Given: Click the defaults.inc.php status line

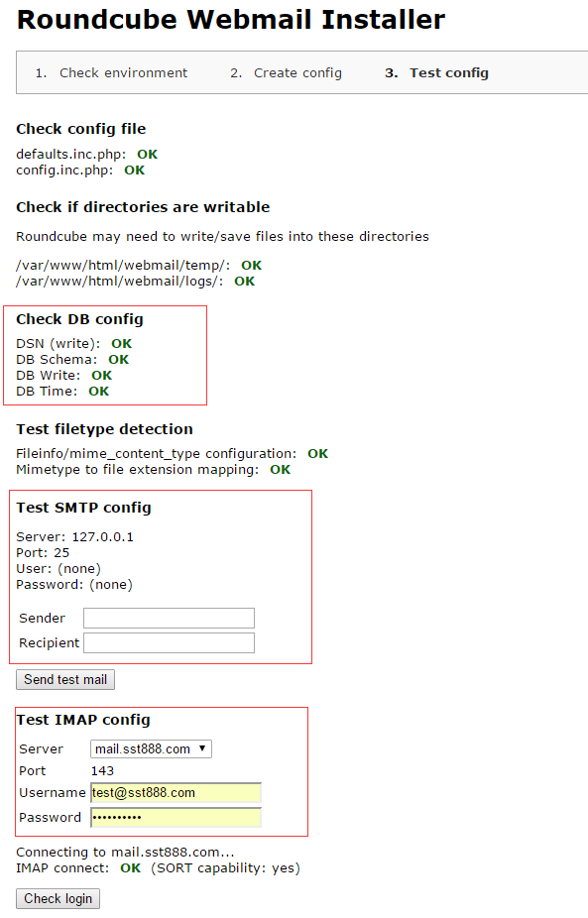Looking at the screenshot, I should pyautogui.click(x=86, y=154).
